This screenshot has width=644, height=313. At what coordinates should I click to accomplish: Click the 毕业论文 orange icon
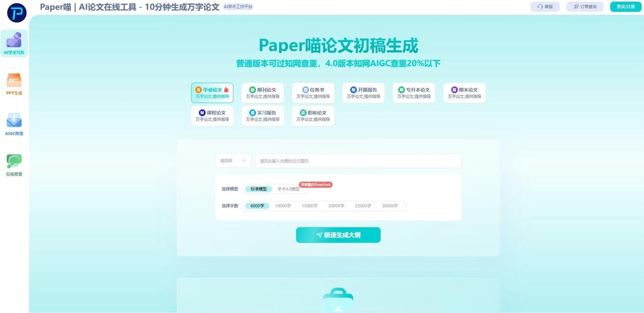(x=198, y=90)
